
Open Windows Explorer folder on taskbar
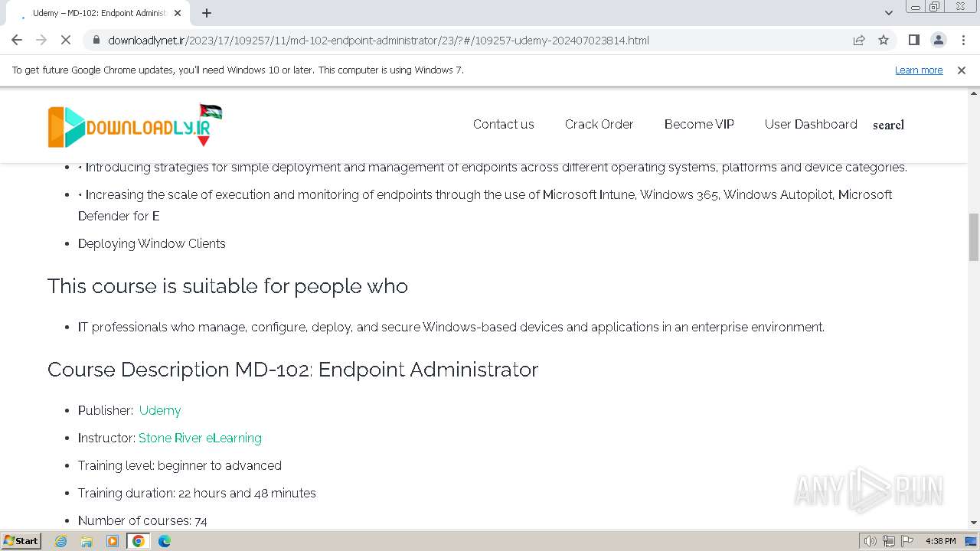click(87, 541)
